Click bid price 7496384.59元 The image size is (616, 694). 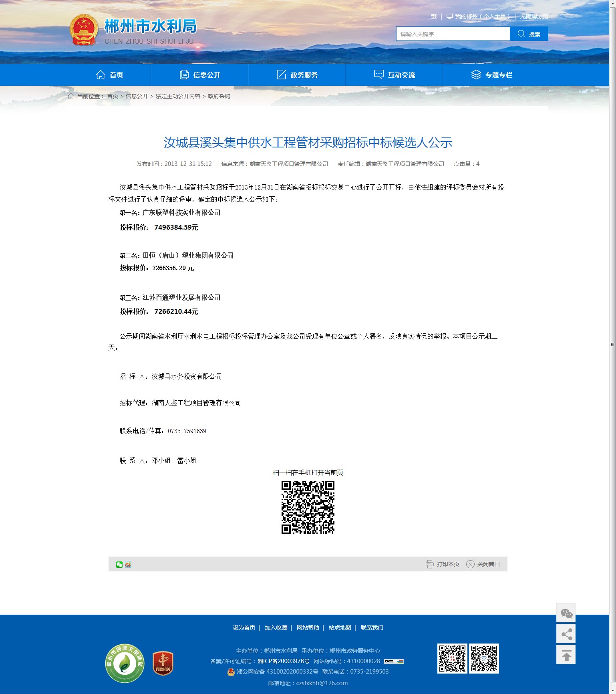click(x=176, y=228)
